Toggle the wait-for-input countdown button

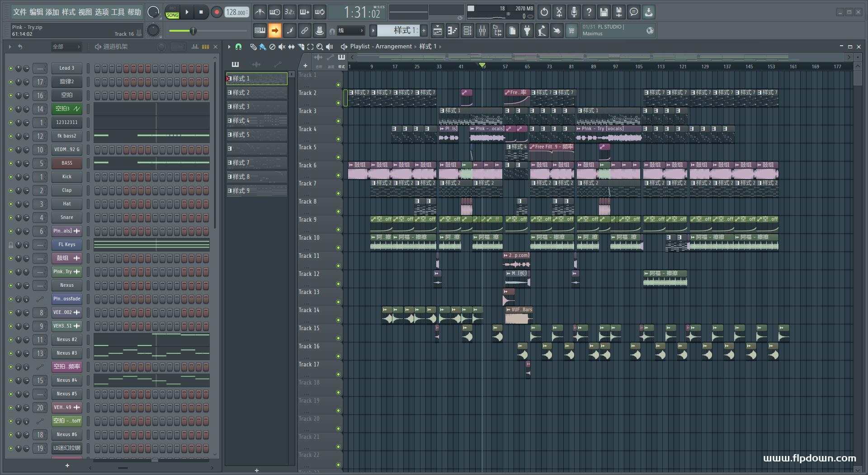274,12
